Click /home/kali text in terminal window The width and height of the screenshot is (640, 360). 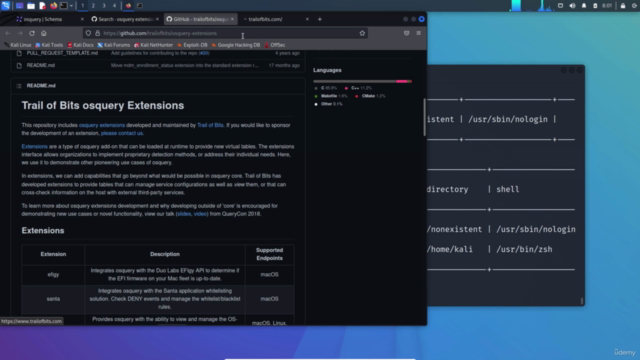click(x=450, y=249)
